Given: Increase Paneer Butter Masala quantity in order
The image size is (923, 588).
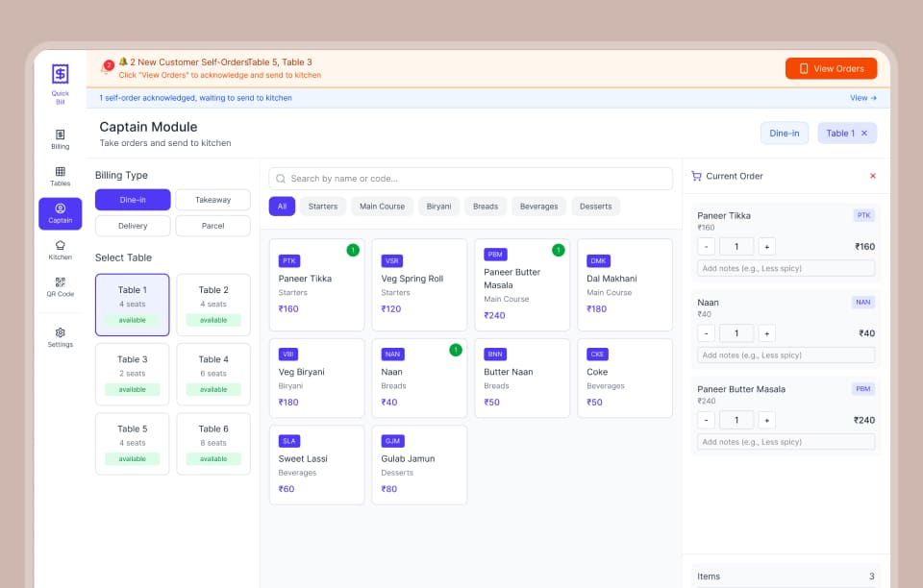Looking at the screenshot, I should click(x=766, y=421).
